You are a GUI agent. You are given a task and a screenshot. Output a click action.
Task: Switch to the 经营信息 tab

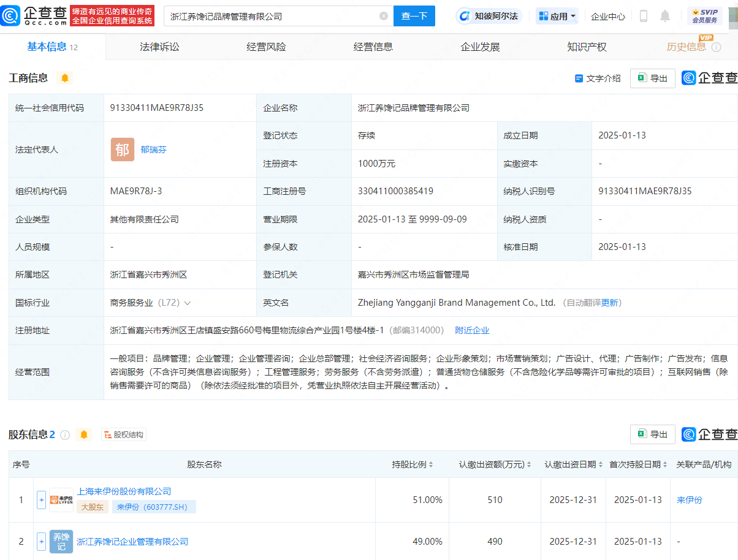(x=373, y=47)
